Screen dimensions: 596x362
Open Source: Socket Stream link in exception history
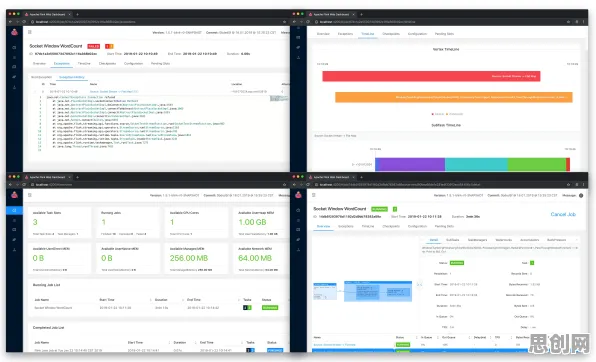pyautogui.click(x=114, y=92)
